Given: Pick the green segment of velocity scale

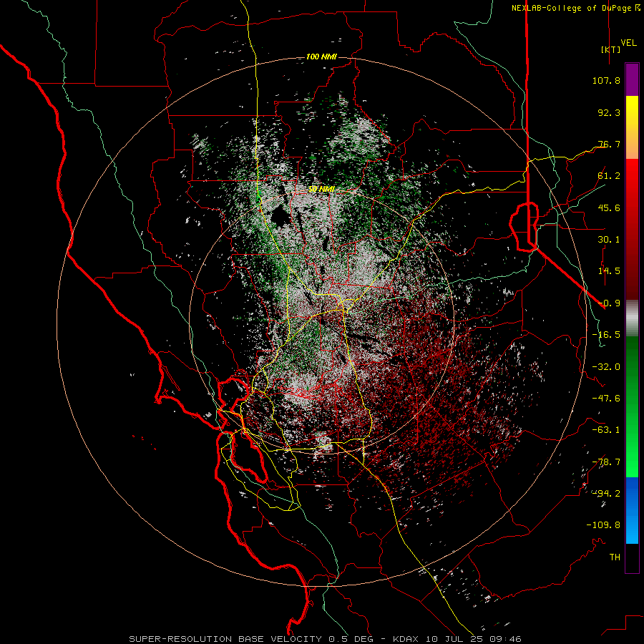Looking at the screenshot, I should (x=632, y=406).
